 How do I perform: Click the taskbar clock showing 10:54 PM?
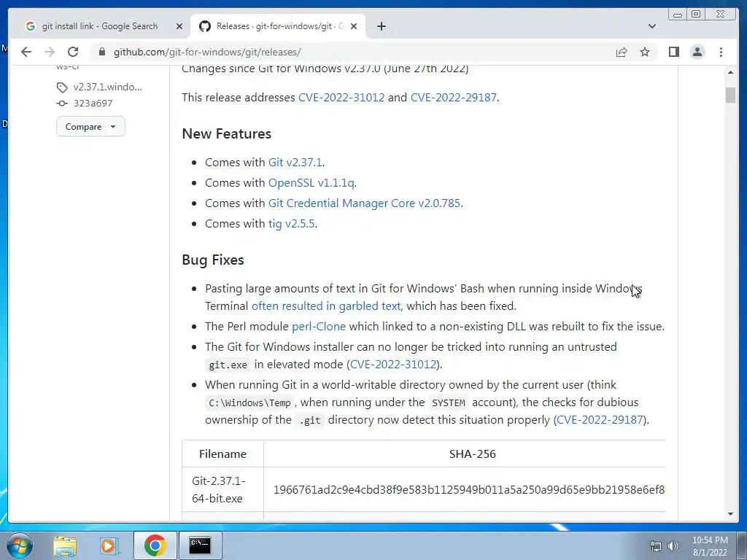coord(710,546)
